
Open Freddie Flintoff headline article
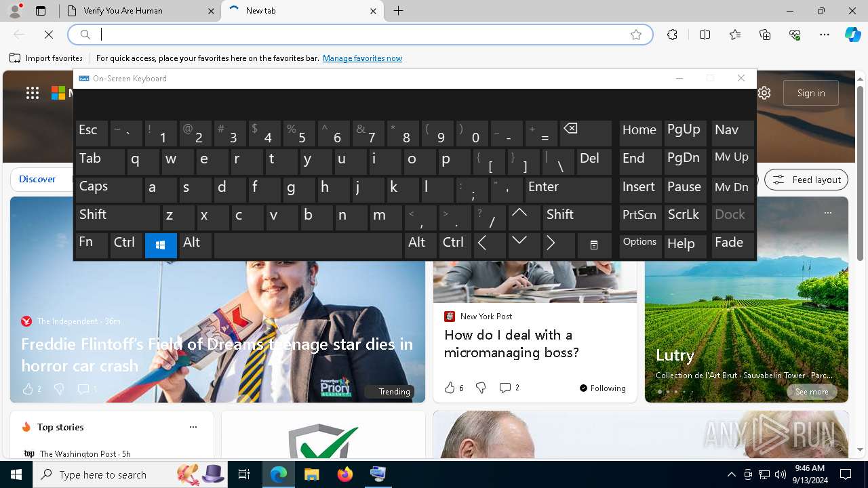coord(217,354)
